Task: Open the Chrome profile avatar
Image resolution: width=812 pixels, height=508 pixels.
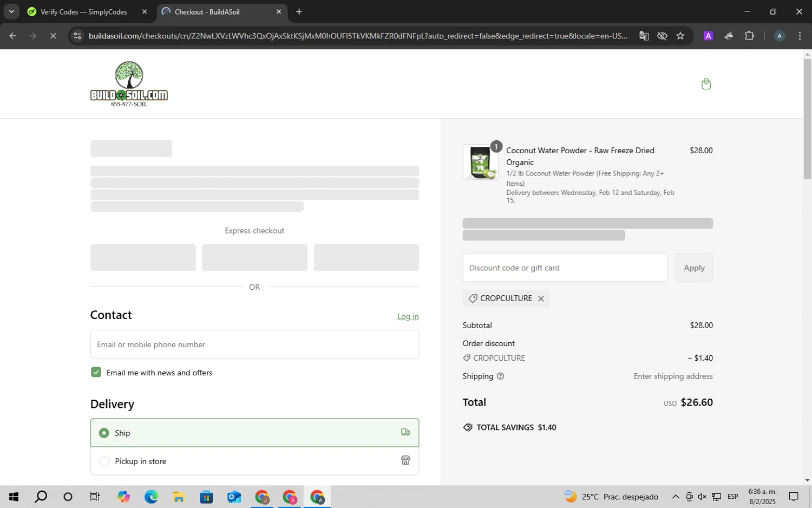Action: [x=780, y=36]
